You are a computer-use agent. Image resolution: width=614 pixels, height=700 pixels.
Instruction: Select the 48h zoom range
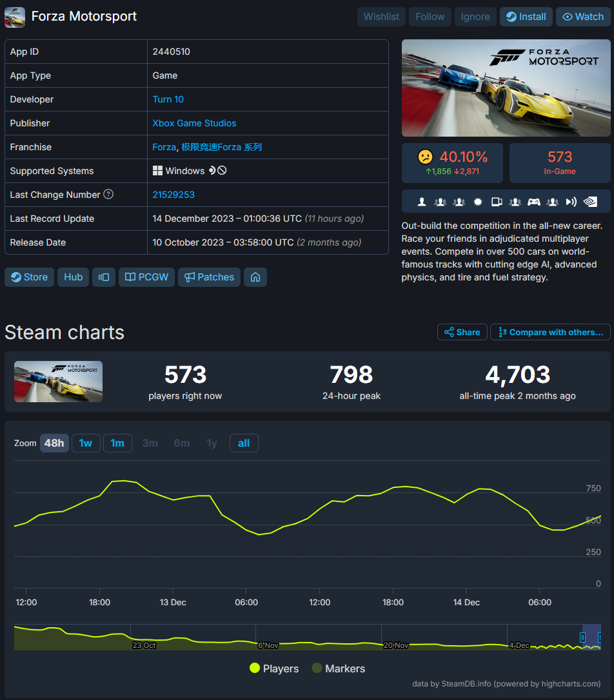(x=54, y=443)
